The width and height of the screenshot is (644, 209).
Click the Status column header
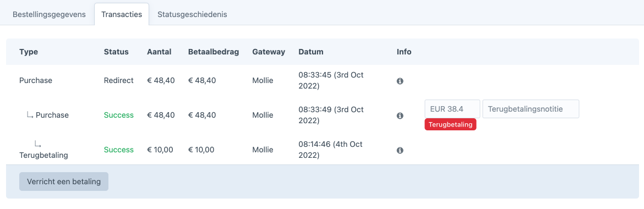coord(116,52)
